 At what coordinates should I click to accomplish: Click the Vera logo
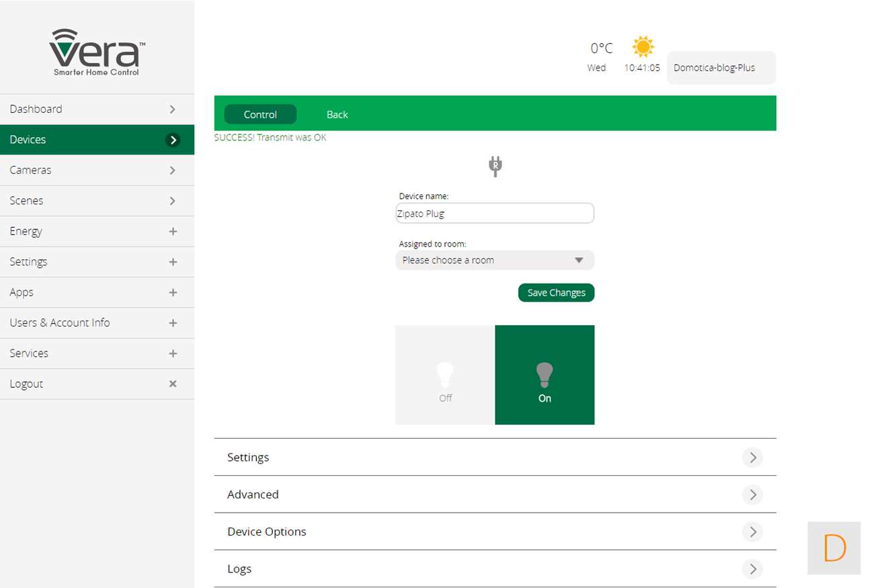click(97, 52)
